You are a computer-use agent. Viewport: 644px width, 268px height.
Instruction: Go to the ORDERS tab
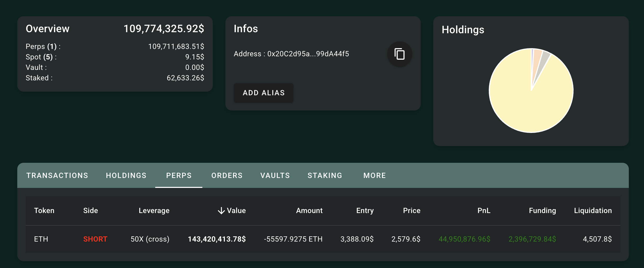click(227, 175)
